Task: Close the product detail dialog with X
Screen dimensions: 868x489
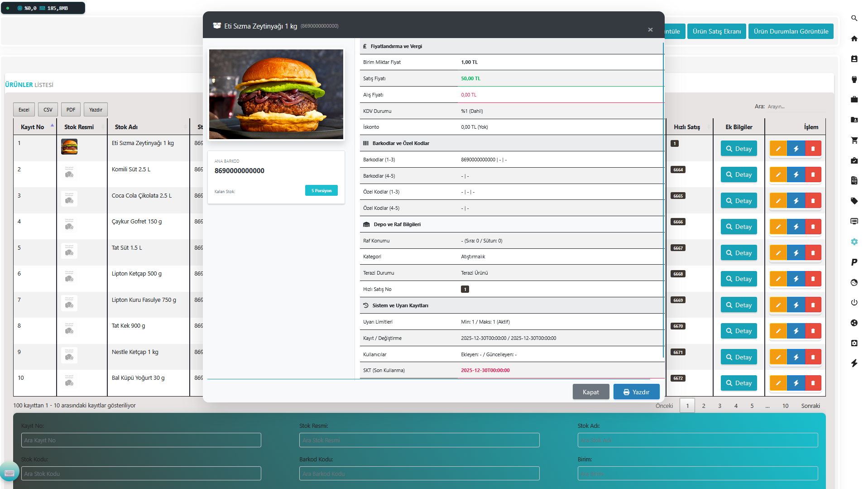Action: [650, 29]
